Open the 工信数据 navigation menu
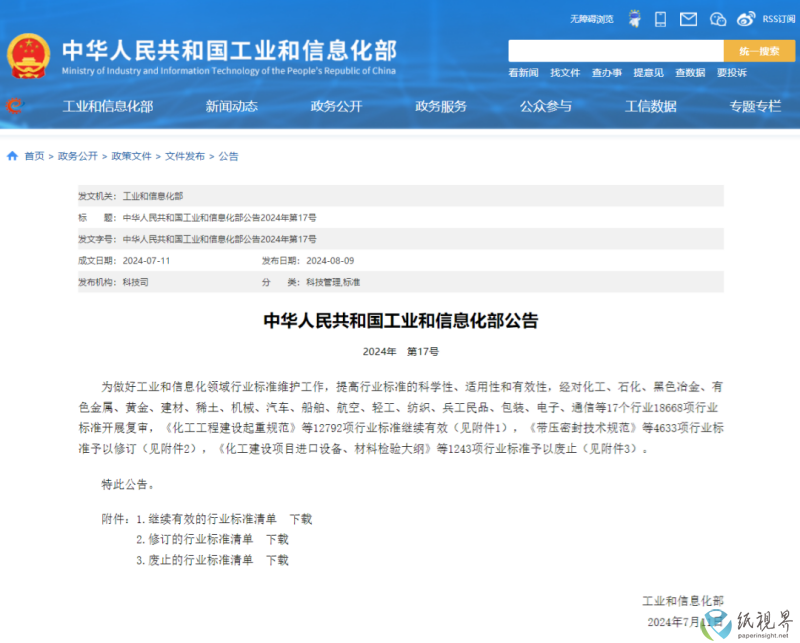 pos(651,106)
